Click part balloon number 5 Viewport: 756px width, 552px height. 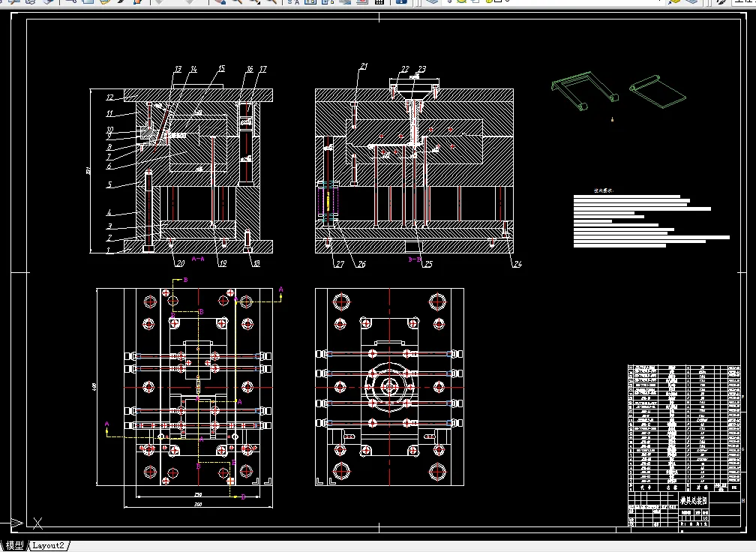point(109,184)
